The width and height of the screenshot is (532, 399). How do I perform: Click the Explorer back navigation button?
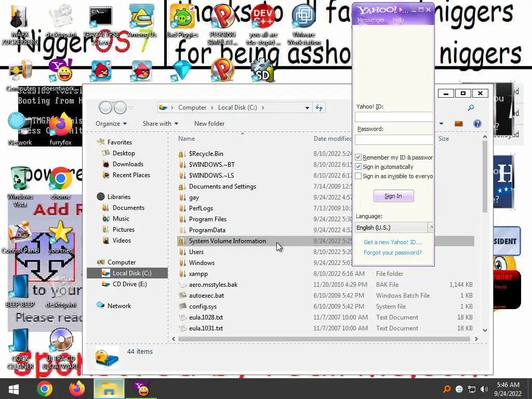tap(105, 108)
